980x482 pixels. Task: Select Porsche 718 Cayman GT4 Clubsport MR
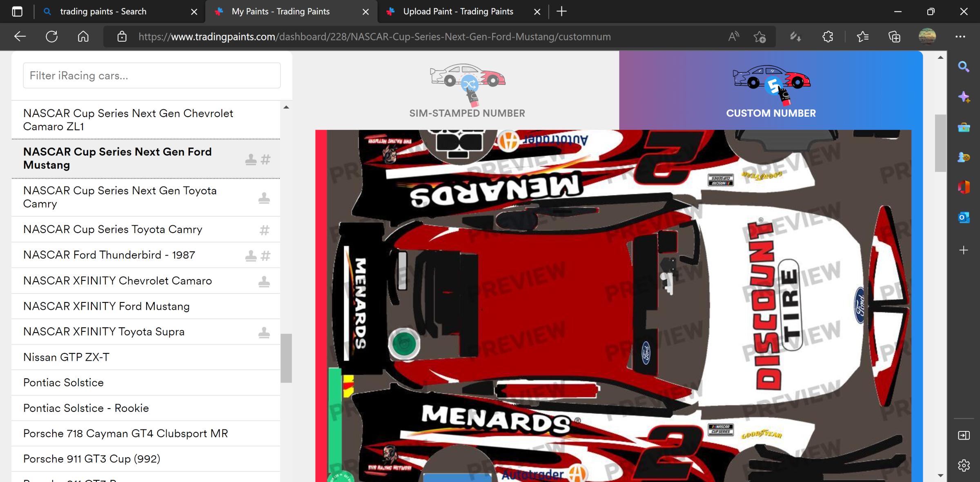(x=146, y=433)
